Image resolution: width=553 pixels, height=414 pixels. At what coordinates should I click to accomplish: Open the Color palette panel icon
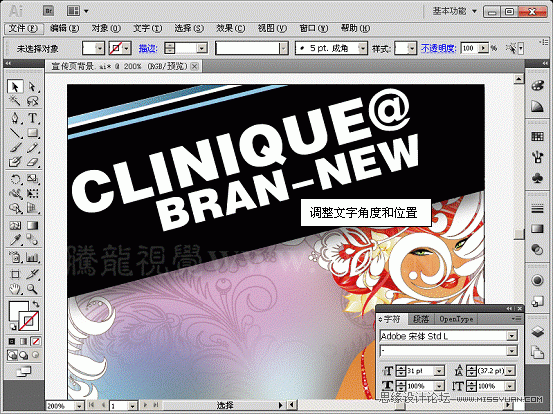coord(537,86)
